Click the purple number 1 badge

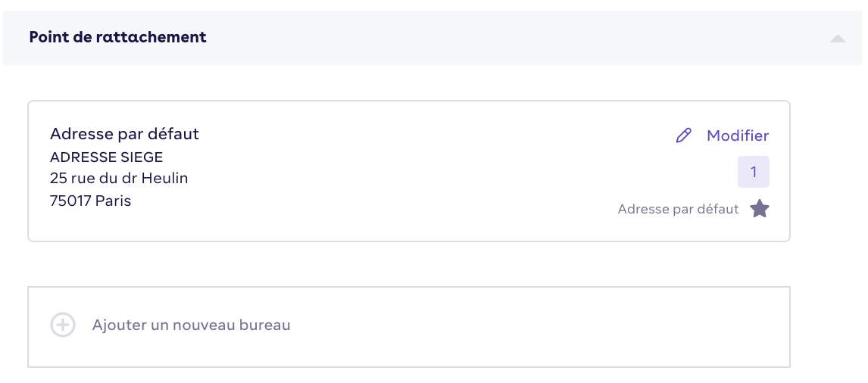(754, 172)
